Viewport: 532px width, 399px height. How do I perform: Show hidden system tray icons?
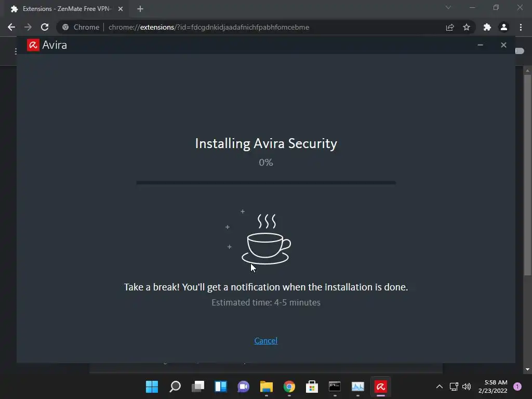(x=439, y=387)
